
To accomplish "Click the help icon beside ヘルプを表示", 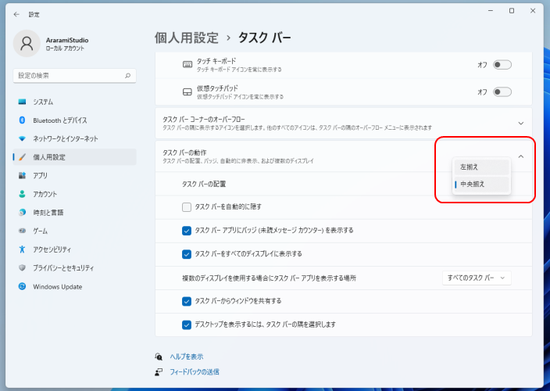I will 159,357.
